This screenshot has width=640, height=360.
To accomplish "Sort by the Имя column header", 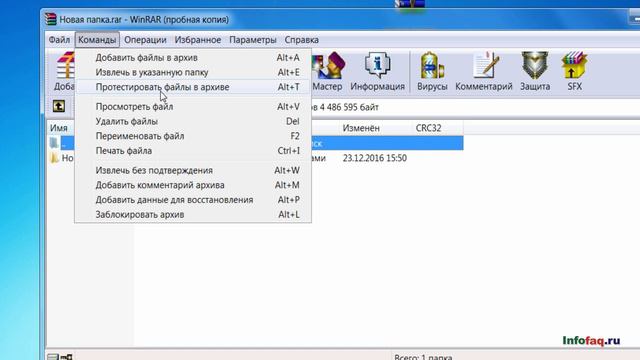I will click(60, 128).
